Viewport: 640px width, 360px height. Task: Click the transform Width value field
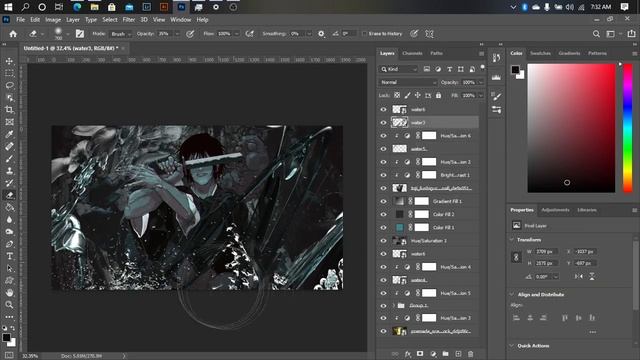(546, 252)
